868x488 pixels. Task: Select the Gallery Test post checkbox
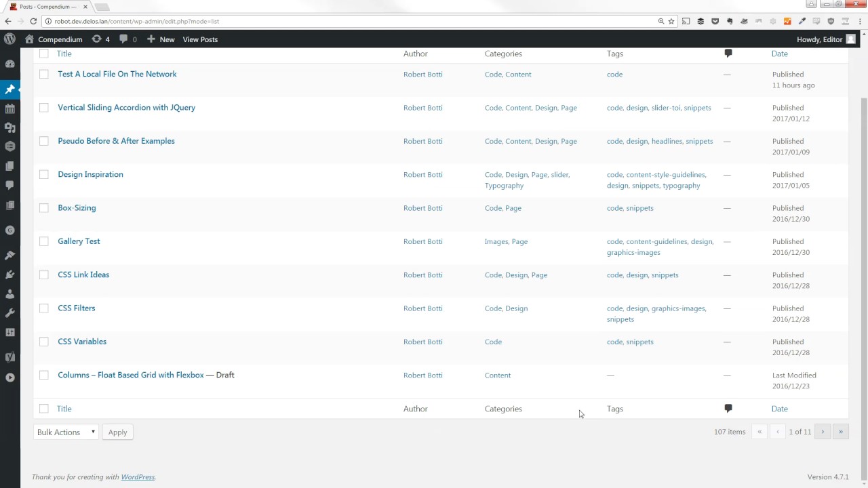[x=44, y=241]
